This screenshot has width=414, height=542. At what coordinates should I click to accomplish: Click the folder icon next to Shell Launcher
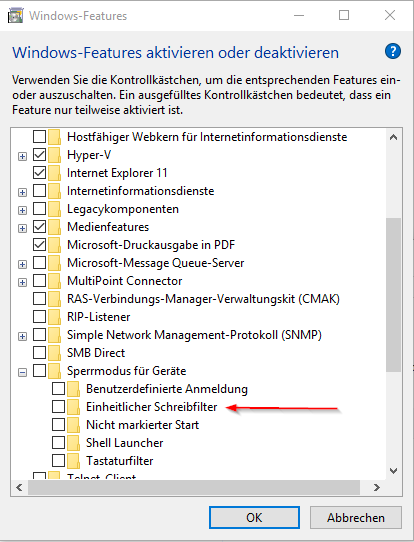click(73, 443)
